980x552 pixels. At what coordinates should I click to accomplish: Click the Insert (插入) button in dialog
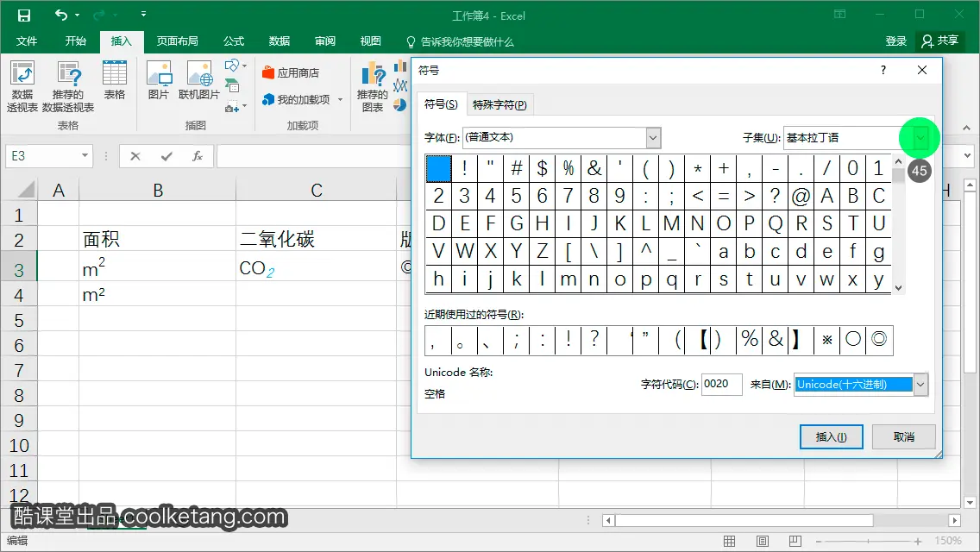(x=832, y=437)
